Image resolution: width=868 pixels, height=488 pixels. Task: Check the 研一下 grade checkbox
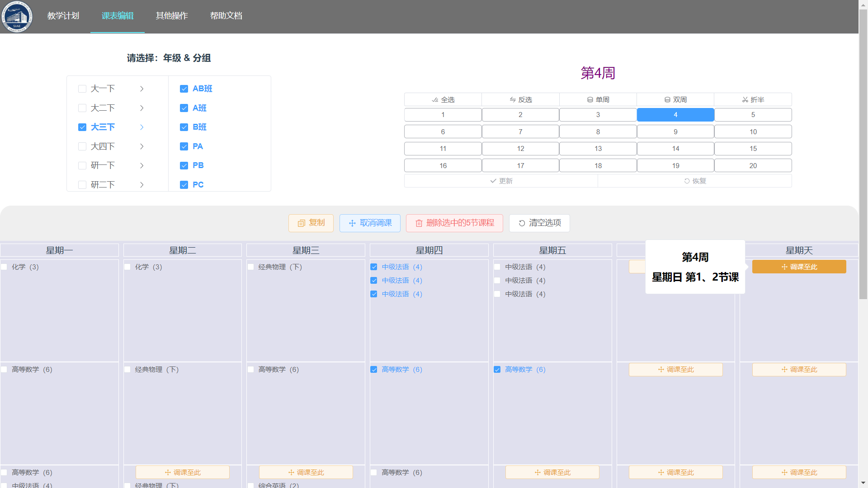[82, 166]
